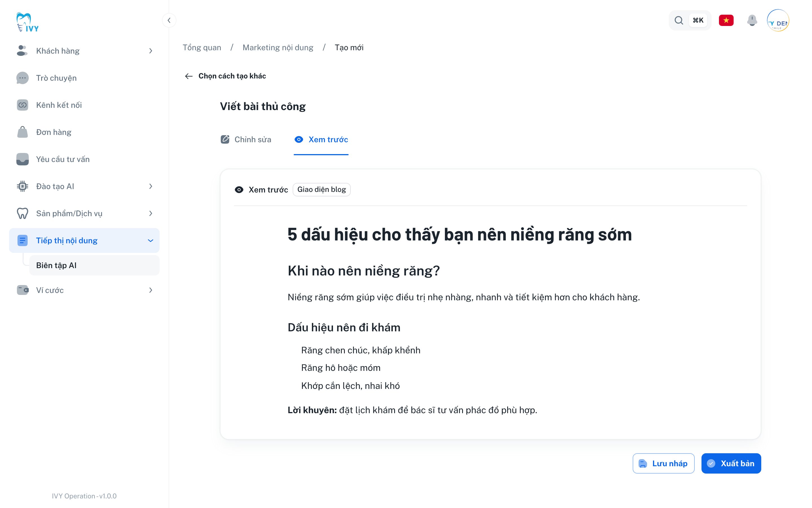Select the Xem trước tab

(x=321, y=139)
